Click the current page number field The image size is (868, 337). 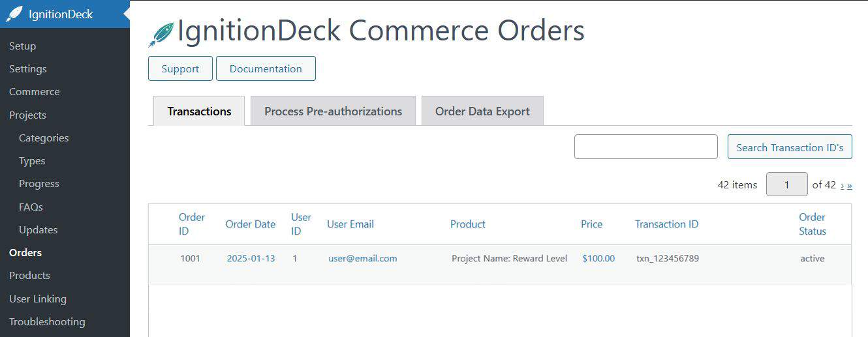coord(786,184)
